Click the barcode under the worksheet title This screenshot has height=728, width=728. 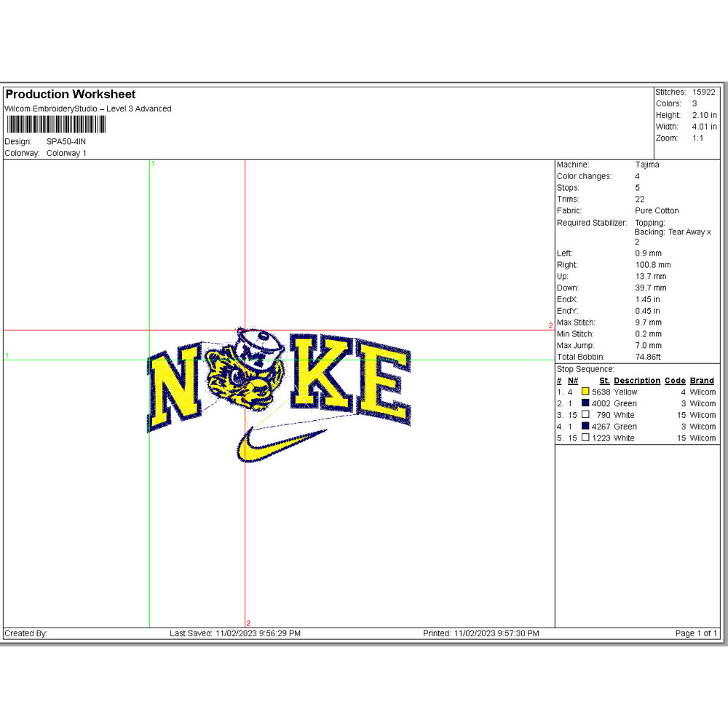coord(55,124)
